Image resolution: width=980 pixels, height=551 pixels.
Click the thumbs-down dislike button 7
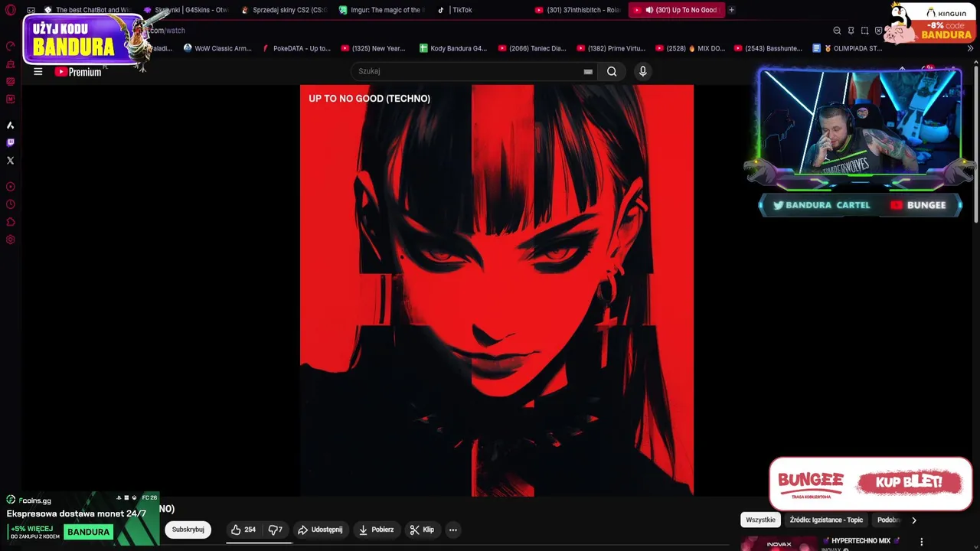[276, 530]
